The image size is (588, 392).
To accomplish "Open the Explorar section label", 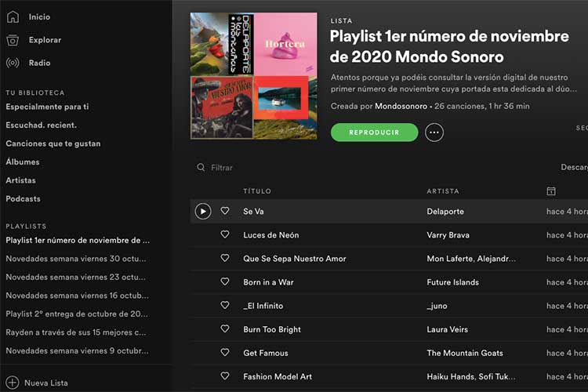I will click(45, 40).
